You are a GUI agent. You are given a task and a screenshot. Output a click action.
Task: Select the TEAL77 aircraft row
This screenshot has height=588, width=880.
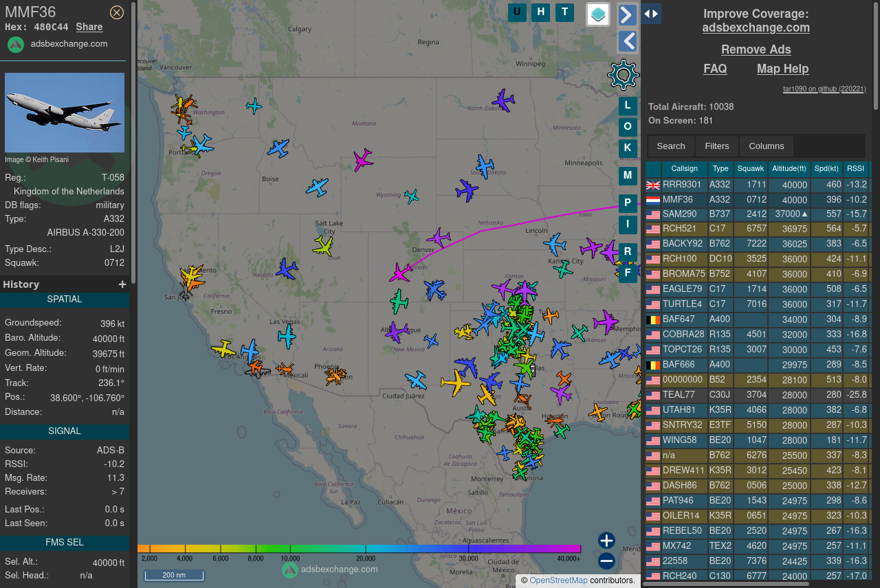[x=758, y=395]
